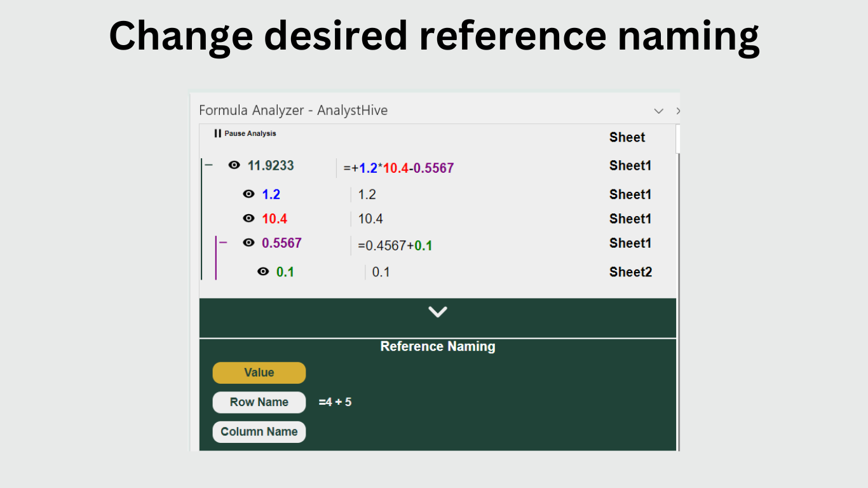Select the Row Name naming option
Viewport: 868px width, 488px height.
coord(259,402)
